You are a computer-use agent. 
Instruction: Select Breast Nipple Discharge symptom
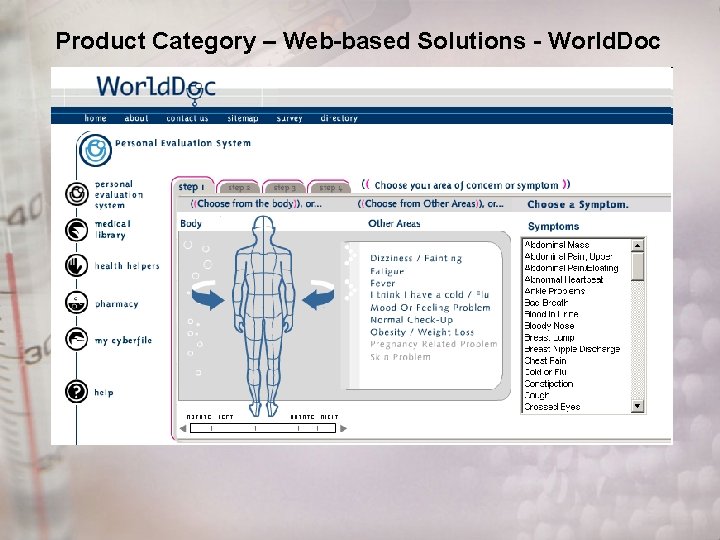pyautogui.click(x=572, y=349)
